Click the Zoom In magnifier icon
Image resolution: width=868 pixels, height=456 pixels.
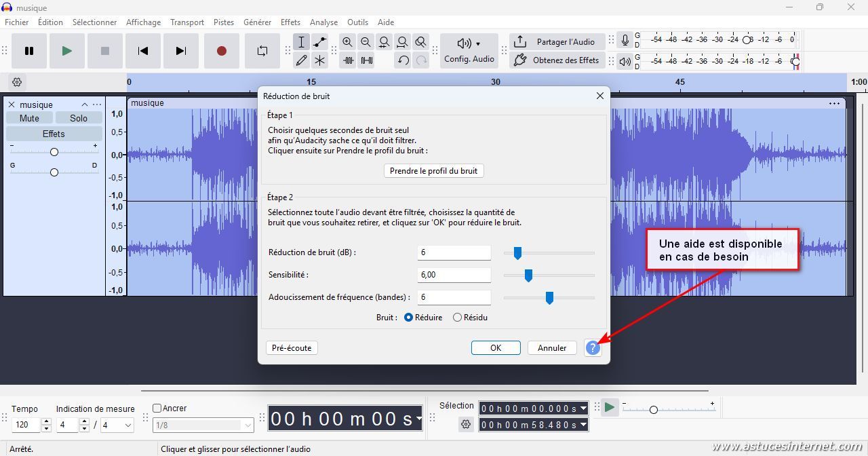click(x=348, y=42)
